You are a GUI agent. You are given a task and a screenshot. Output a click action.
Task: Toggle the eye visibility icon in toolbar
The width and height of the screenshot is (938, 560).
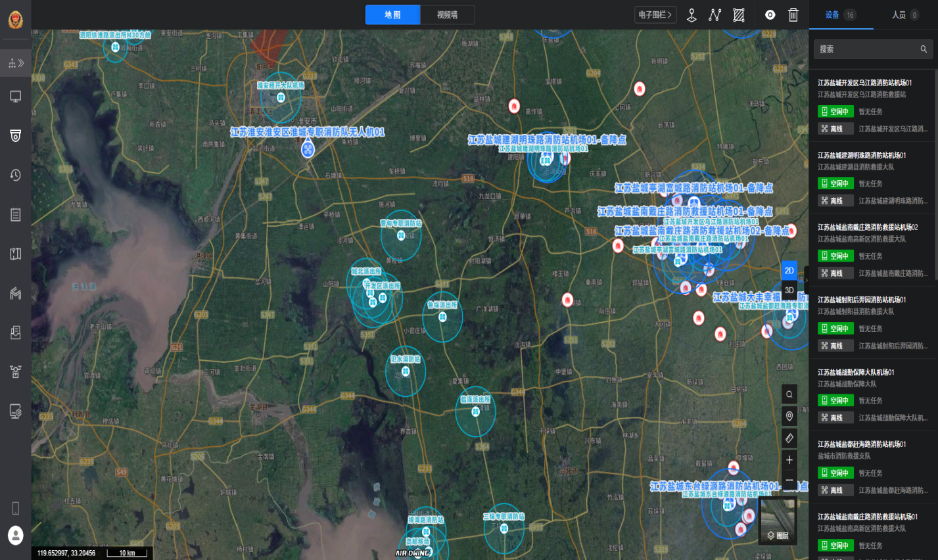770,15
